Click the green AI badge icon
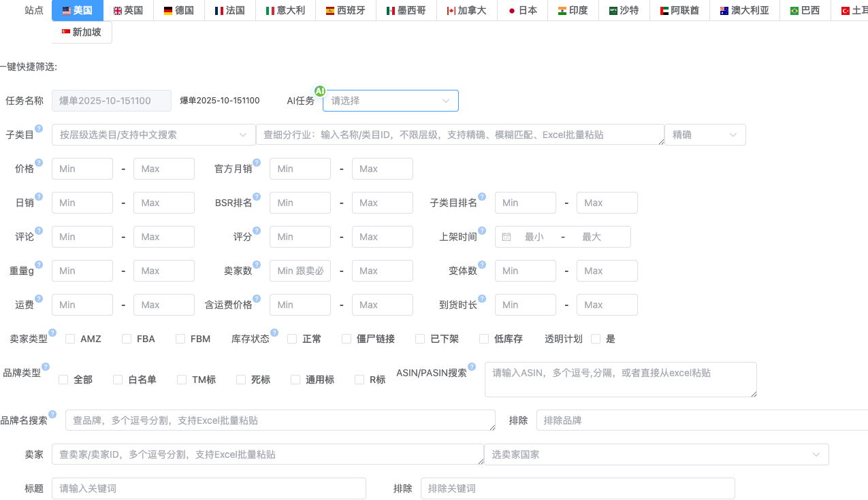 coord(319,91)
